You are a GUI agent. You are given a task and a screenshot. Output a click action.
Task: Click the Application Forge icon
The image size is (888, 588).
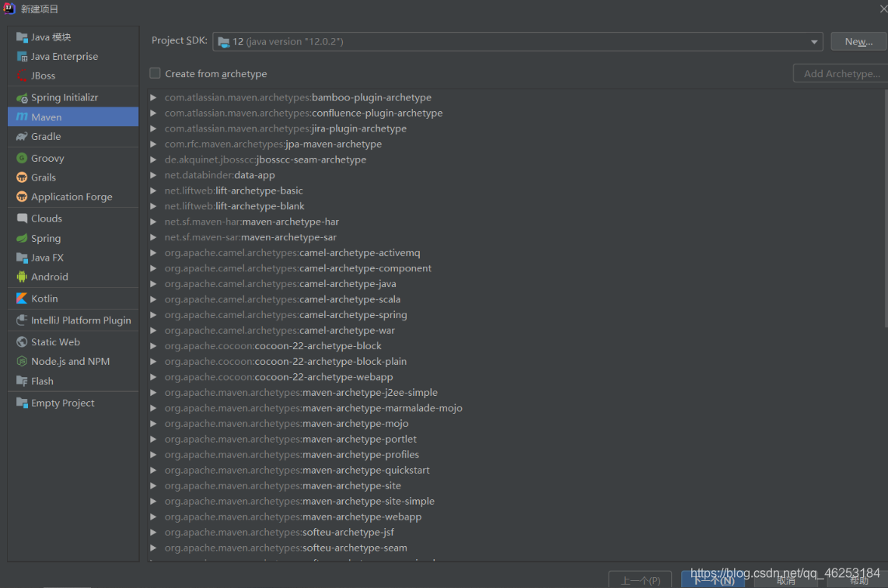(22, 197)
